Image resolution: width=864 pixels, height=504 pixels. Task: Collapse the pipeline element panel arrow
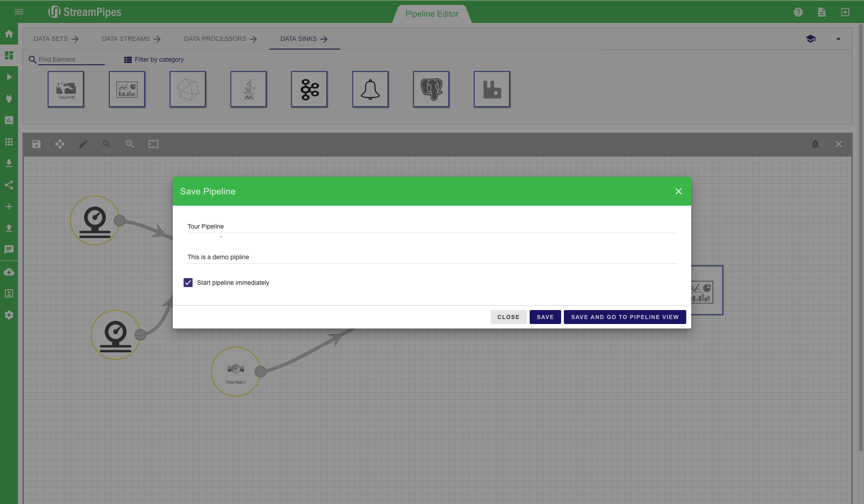coord(838,39)
